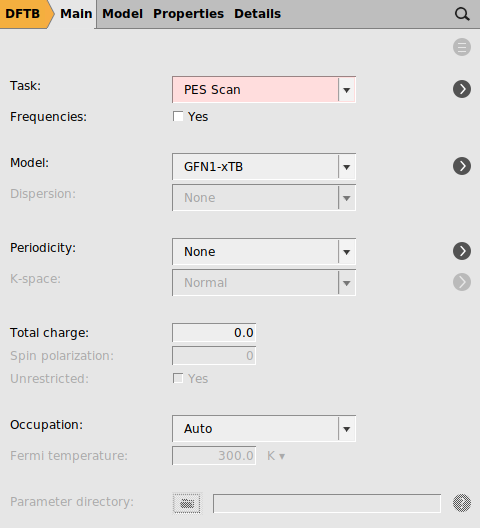The image size is (480, 528).
Task: Open the Periodicity dropdown showing None
Action: (x=264, y=252)
